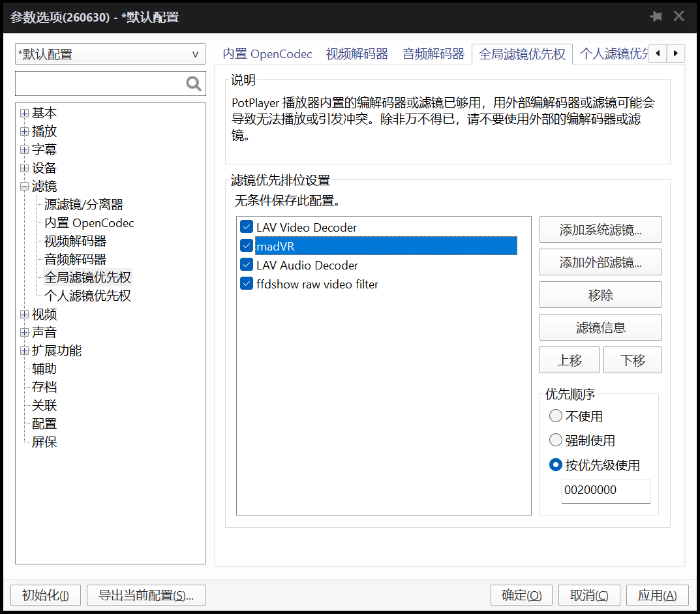
Task: Expand the 设备 tree node
Action: point(25,168)
